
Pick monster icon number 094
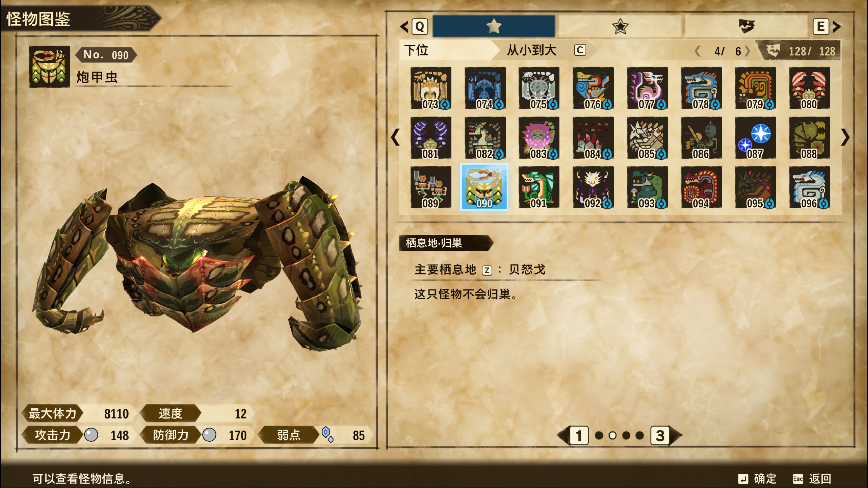701,187
